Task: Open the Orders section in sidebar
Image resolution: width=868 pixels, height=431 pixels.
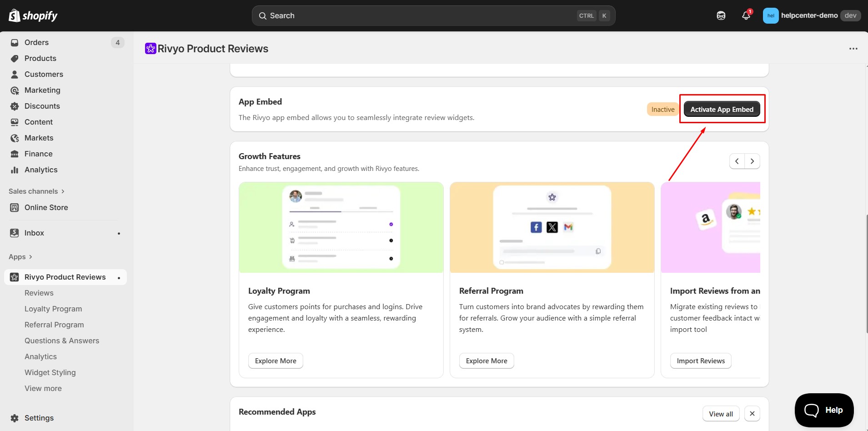Action: point(15,42)
